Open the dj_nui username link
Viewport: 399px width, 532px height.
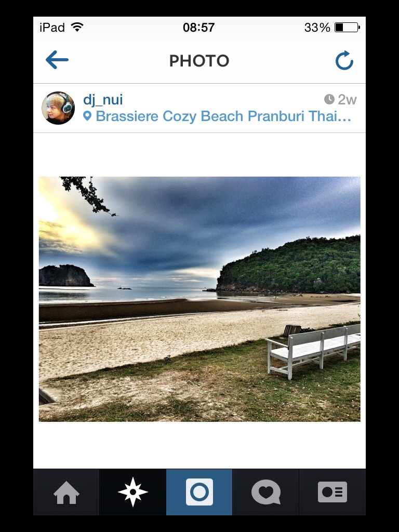point(103,100)
